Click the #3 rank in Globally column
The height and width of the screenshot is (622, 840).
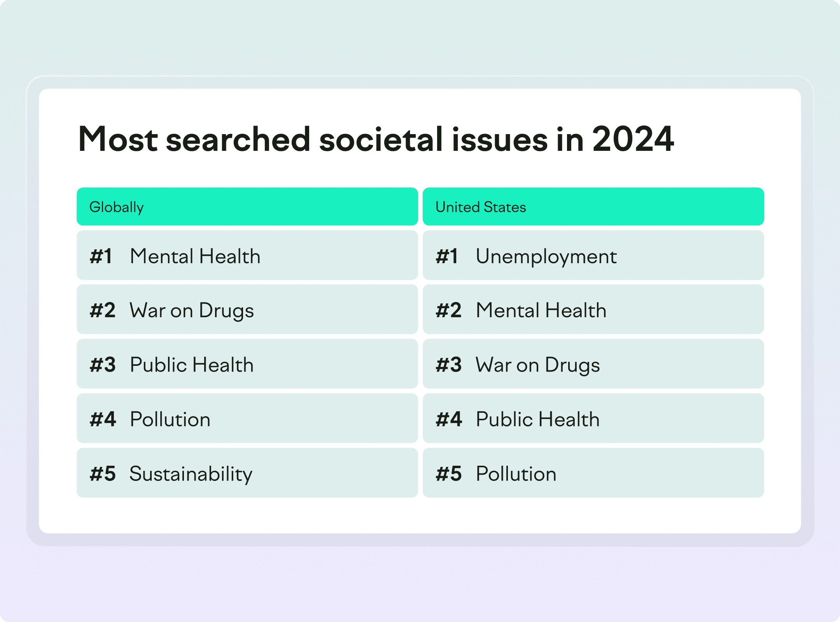[x=103, y=365]
